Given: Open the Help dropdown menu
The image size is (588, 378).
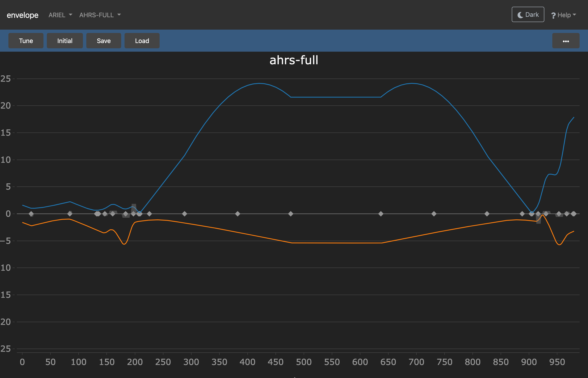Looking at the screenshot, I should click(563, 15).
